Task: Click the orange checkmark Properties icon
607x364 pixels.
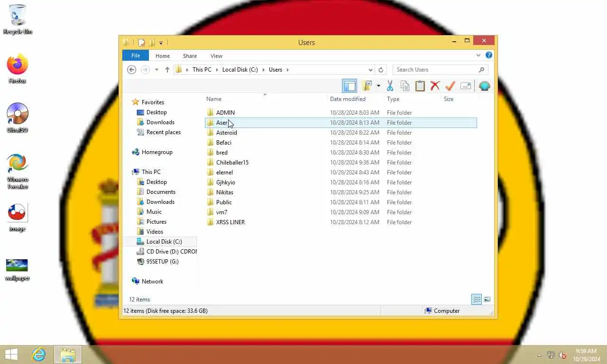Action: point(450,86)
